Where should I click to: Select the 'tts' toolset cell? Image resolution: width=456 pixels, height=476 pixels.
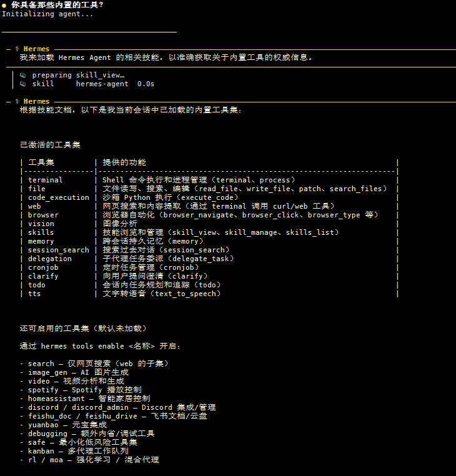[34, 294]
